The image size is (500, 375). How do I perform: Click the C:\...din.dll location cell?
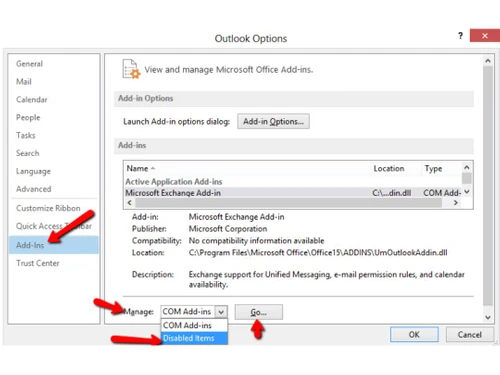pos(392,193)
